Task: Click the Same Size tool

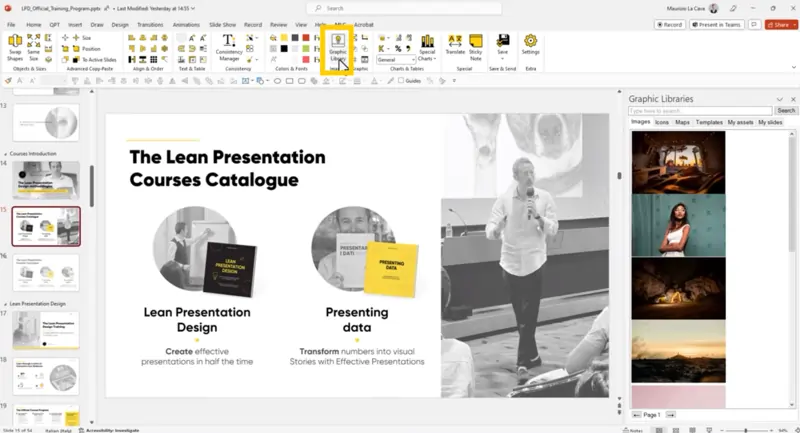Action: point(33,47)
